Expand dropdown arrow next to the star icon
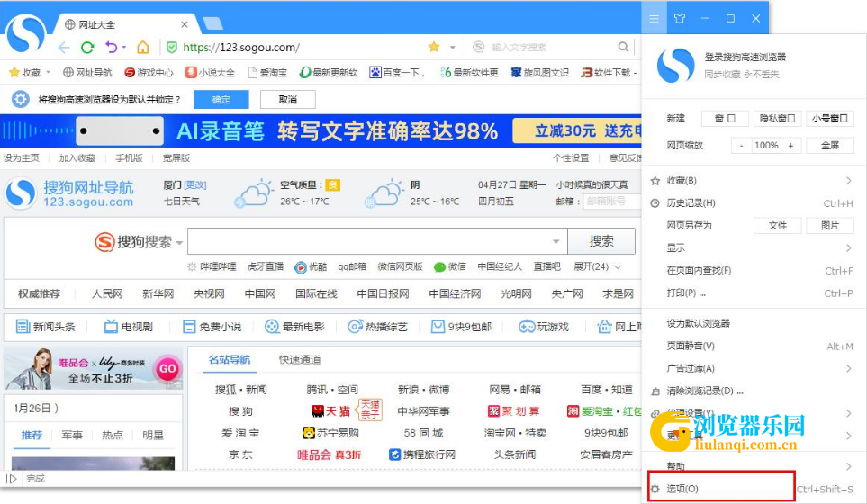The width and height of the screenshot is (867, 504). pyautogui.click(x=452, y=48)
